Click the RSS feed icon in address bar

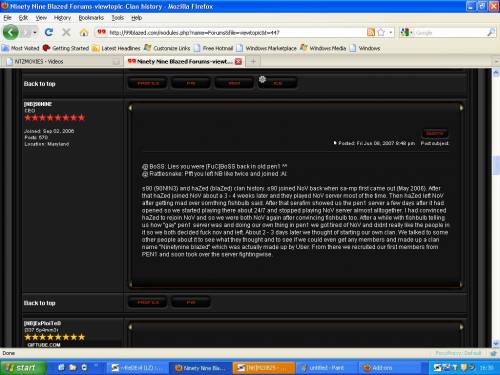tap(371, 32)
